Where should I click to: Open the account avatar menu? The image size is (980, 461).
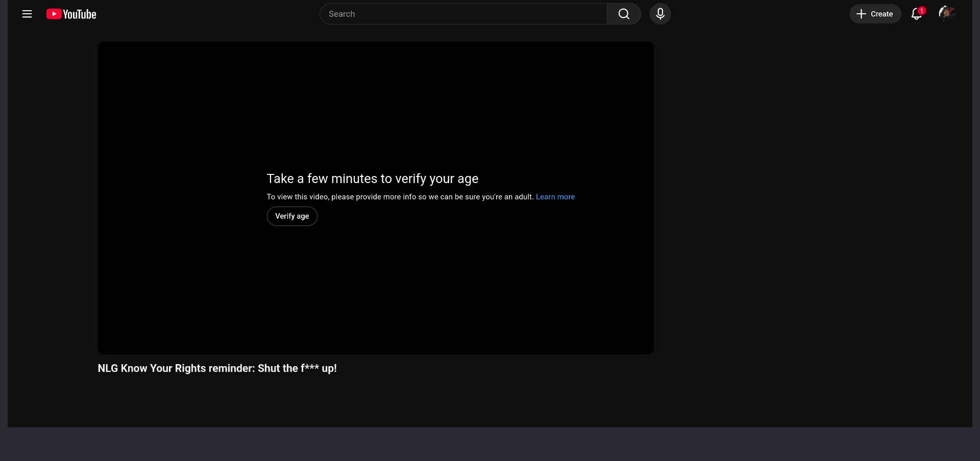click(x=947, y=14)
